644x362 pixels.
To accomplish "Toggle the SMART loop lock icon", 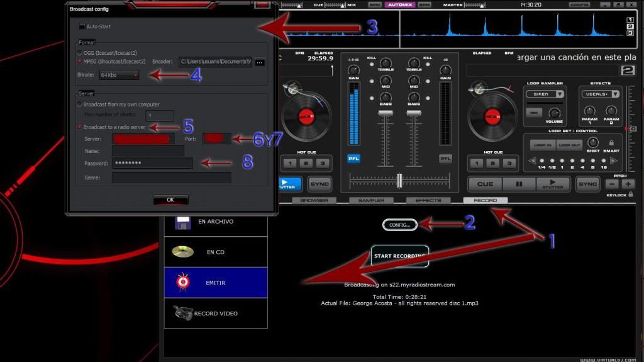I will [x=611, y=143].
